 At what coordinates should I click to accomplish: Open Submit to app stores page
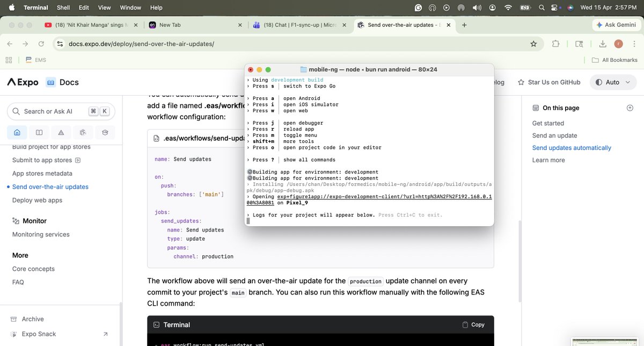[x=46, y=160]
